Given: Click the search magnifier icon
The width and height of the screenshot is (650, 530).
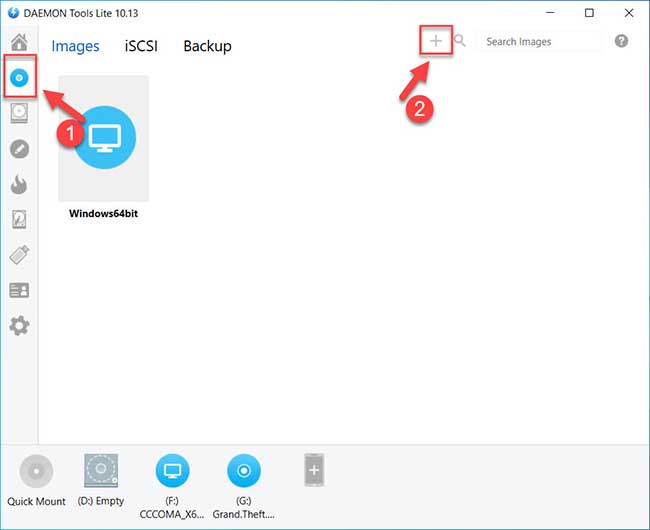Looking at the screenshot, I should coord(460,41).
